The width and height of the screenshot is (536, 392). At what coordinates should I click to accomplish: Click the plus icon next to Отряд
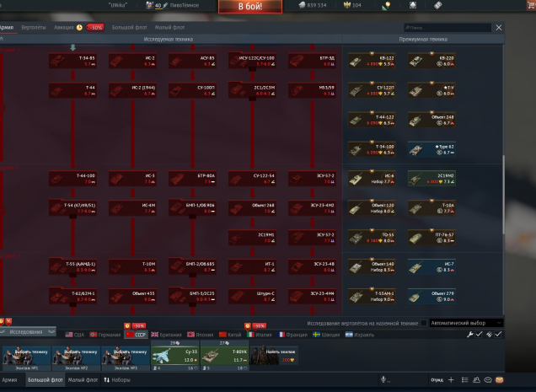(451, 379)
